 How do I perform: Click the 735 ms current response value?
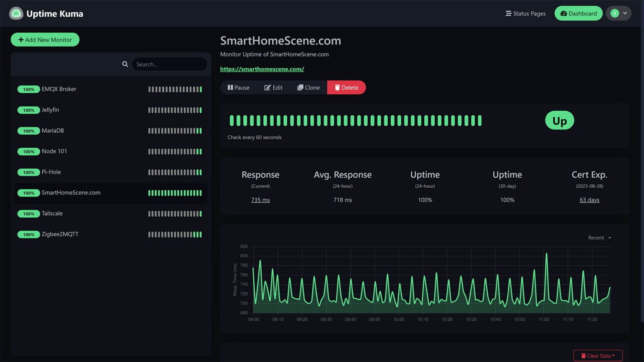pyautogui.click(x=260, y=200)
